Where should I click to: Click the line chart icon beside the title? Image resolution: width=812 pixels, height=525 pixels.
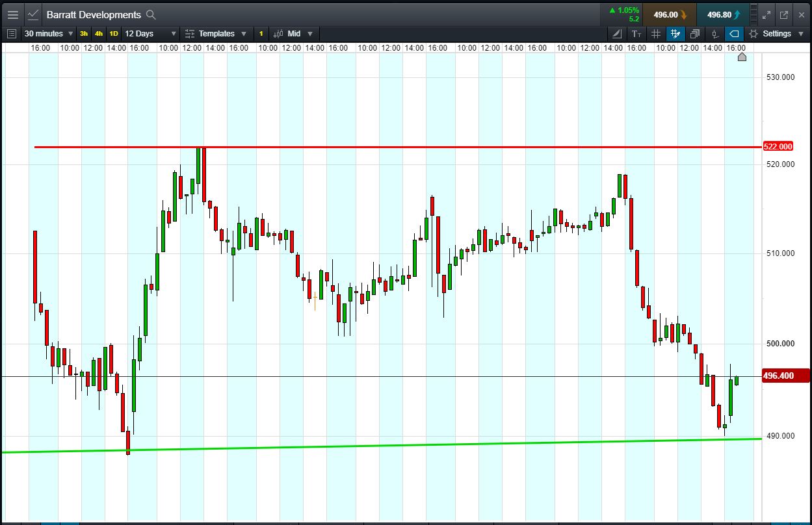point(33,14)
